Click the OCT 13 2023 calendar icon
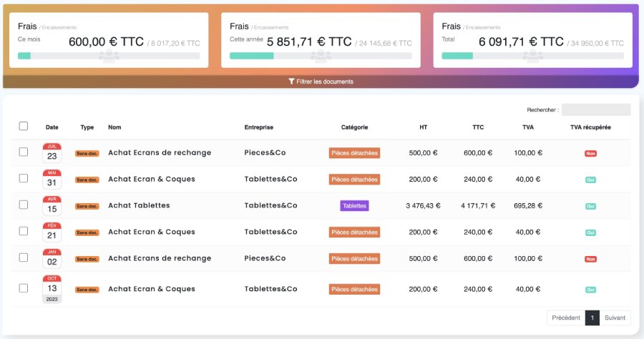The width and height of the screenshot is (644, 339). click(x=52, y=288)
